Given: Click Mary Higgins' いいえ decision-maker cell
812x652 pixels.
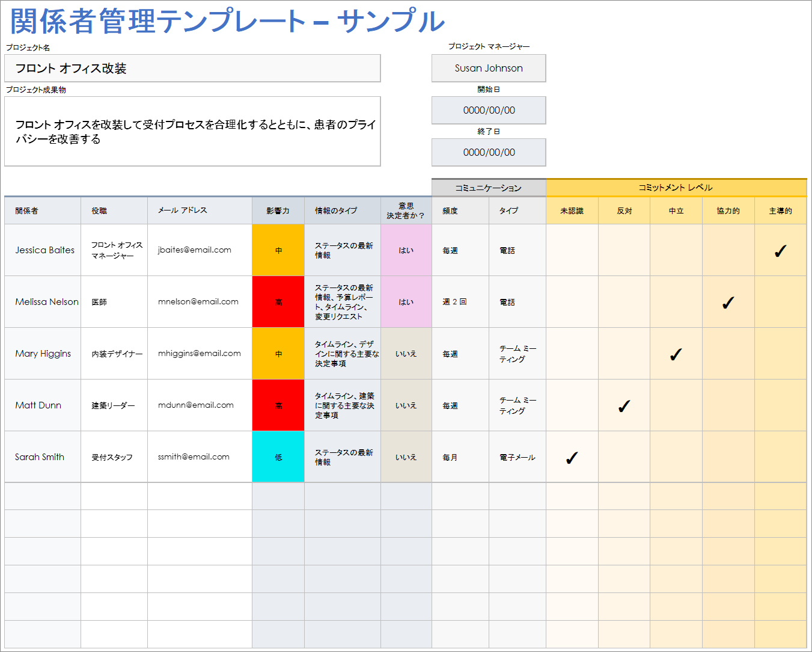Looking at the screenshot, I should coord(406,354).
